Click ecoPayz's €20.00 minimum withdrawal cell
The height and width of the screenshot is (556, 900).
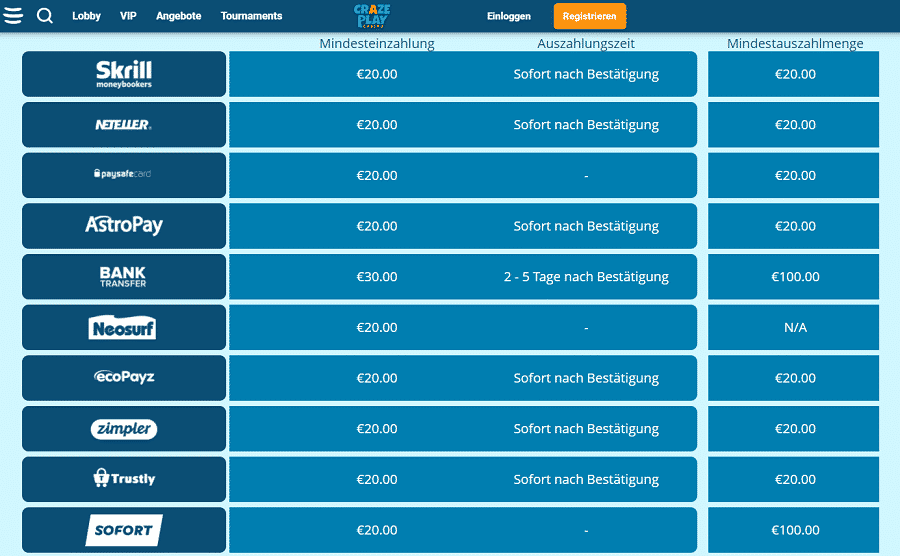[793, 378]
